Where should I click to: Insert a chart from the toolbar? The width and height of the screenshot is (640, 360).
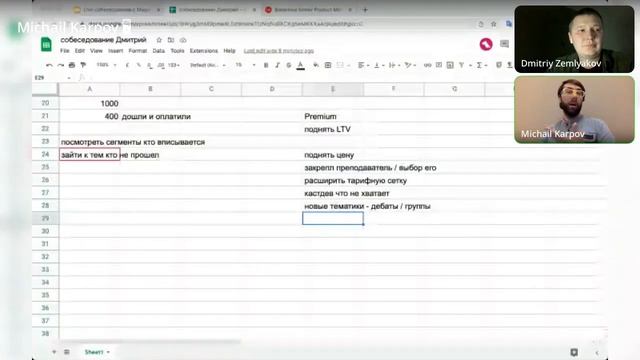(450, 65)
